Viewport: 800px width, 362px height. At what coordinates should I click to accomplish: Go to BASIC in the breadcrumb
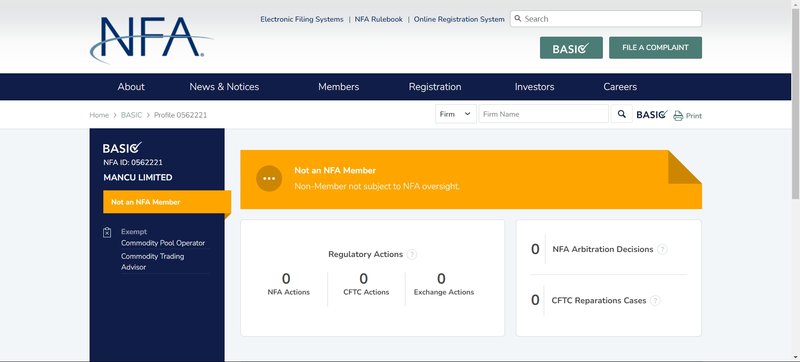coord(132,115)
